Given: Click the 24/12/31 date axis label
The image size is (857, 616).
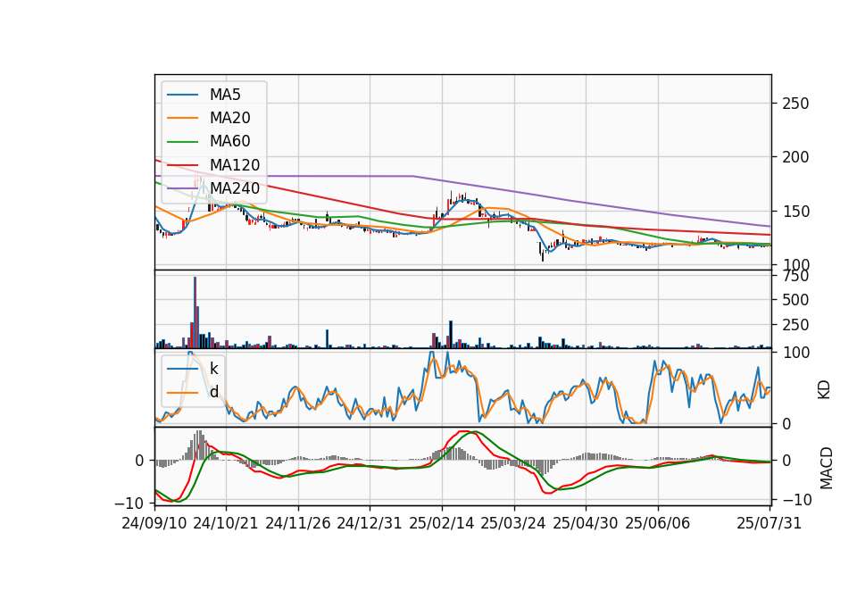Looking at the screenshot, I should tap(370, 523).
